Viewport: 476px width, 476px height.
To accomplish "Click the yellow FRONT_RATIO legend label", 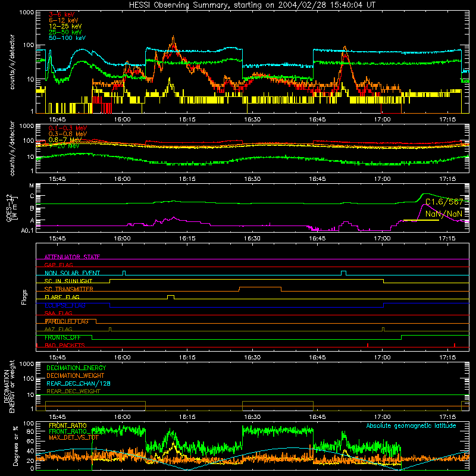I will (68, 425).
